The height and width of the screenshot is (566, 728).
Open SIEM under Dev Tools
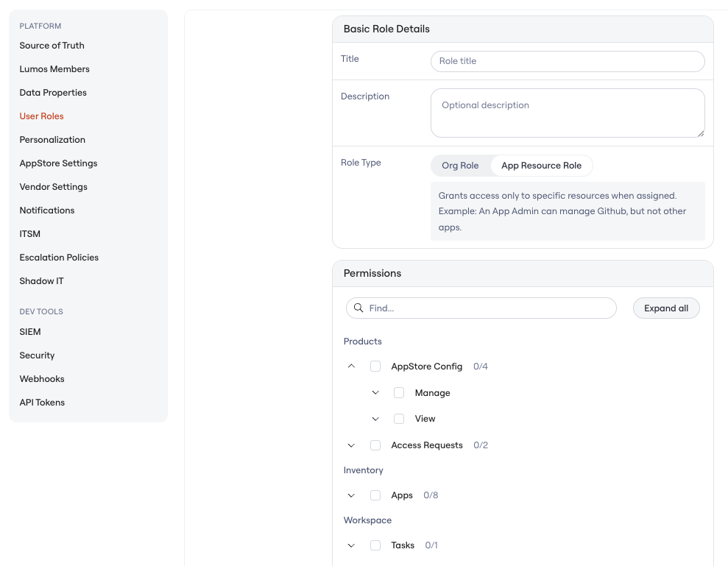[30, 332]
